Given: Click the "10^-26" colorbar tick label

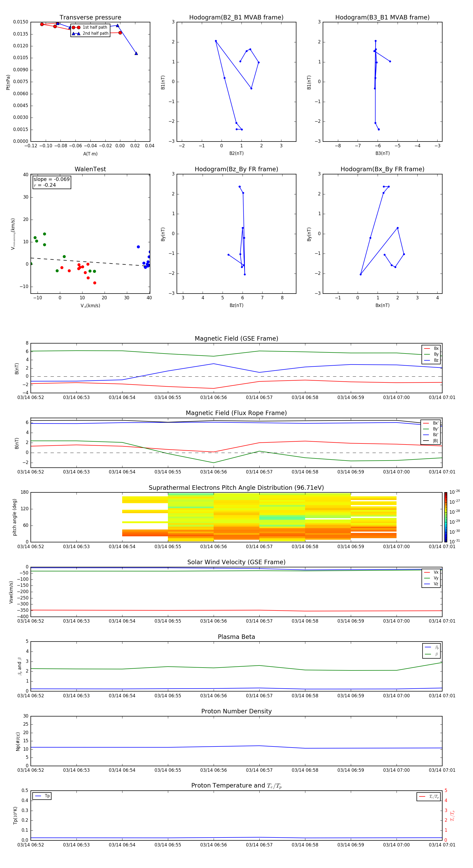Looking at the screenshot, I should click(455, 492).
